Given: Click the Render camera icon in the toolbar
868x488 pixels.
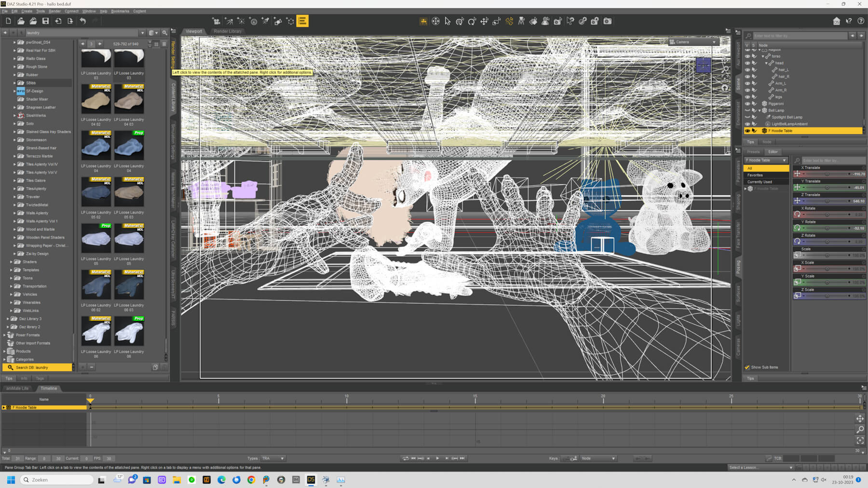Looking at the screenshot, I should pyautogui.click(x=608, y=21).
